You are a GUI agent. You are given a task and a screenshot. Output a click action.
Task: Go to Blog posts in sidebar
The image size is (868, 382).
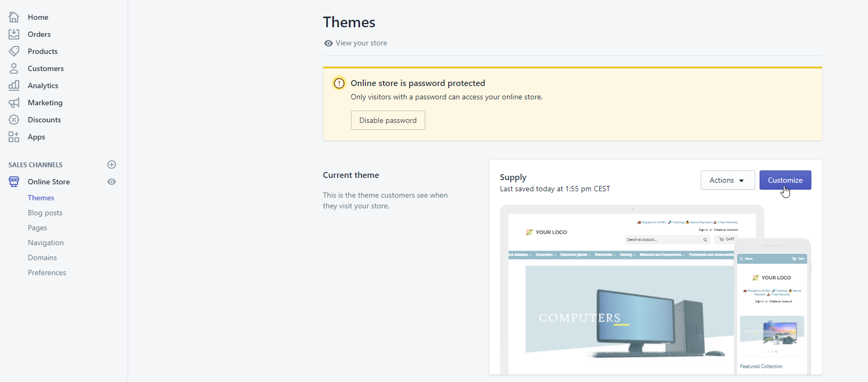click(45, 213)
